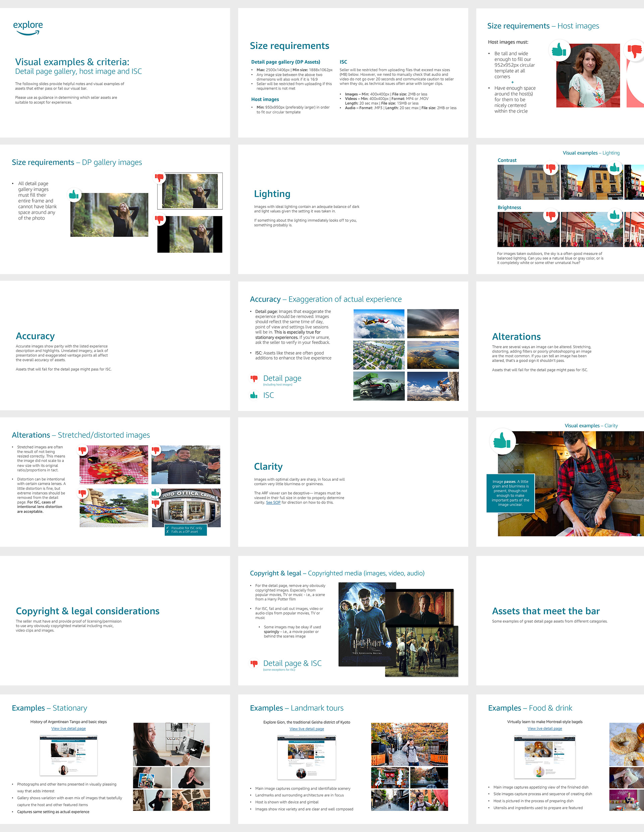Click the thumbs-up icon on the second Contrast photo
The width and height of the screenshot is (644, 832).
[614, 168]
